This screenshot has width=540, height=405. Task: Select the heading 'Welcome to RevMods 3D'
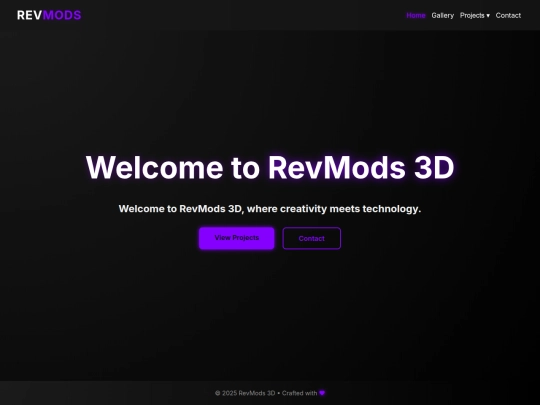pos(270,167)
